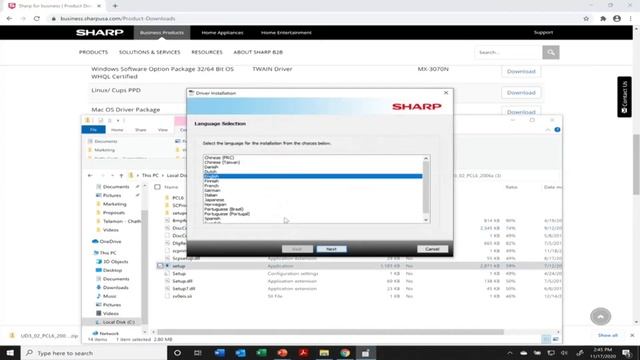This screenshot has width=640, height=360.
Task: Click the language list scroll-up arrow
Action: point(426,158)
